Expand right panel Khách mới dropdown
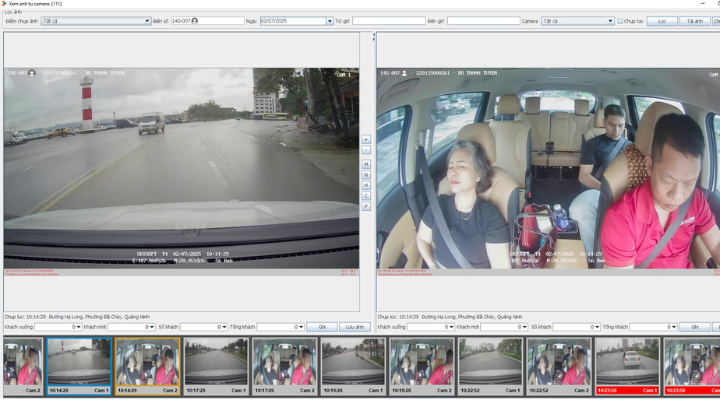The height and width of the screenshot is (400, 720). click(525, 327)
